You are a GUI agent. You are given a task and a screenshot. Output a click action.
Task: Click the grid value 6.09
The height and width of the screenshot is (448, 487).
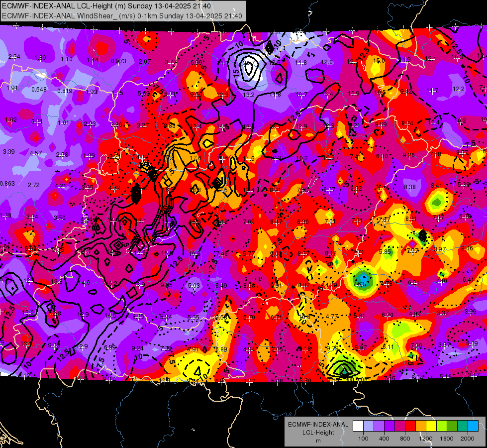coord(472,343)
